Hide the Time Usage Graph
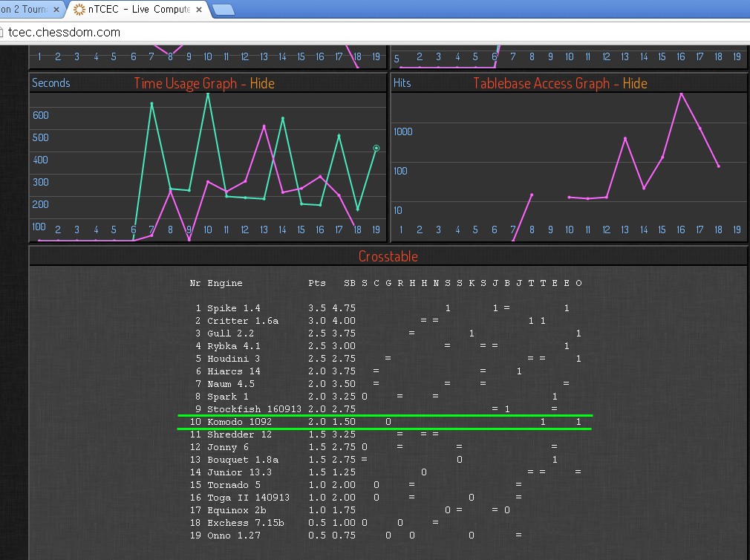This screenshot has width=750, height=560. point(262,83)
